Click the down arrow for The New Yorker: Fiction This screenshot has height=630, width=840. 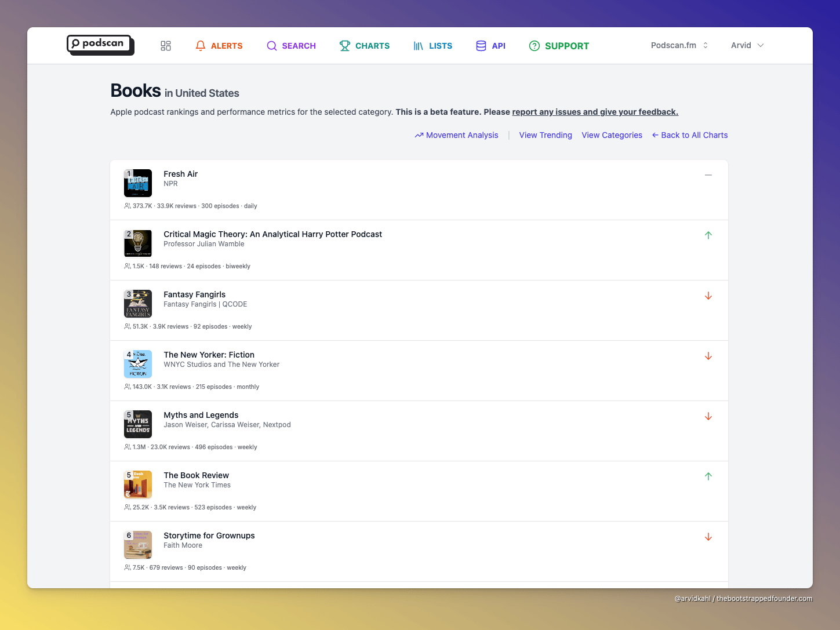coord(708,356)
